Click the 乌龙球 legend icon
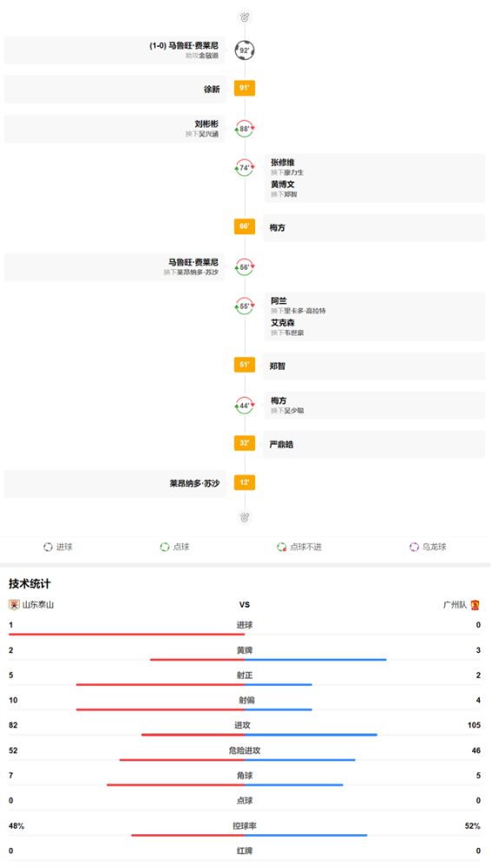The width and height of the screenshot is (492, 868). (x=414, y=547)
